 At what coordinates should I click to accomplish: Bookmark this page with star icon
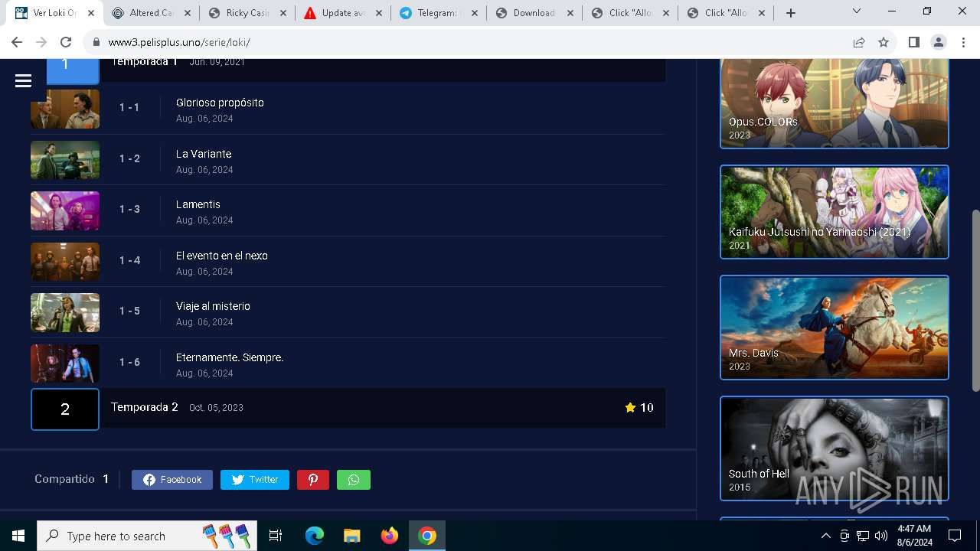(x=884, y=42)
